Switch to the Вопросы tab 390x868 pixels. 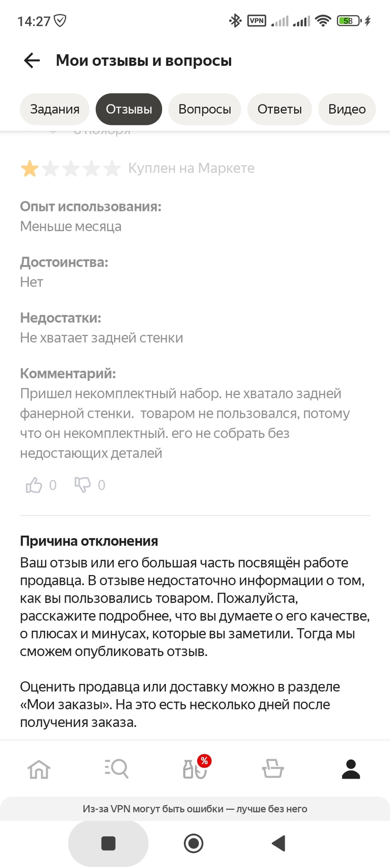(x=204, y=109)
